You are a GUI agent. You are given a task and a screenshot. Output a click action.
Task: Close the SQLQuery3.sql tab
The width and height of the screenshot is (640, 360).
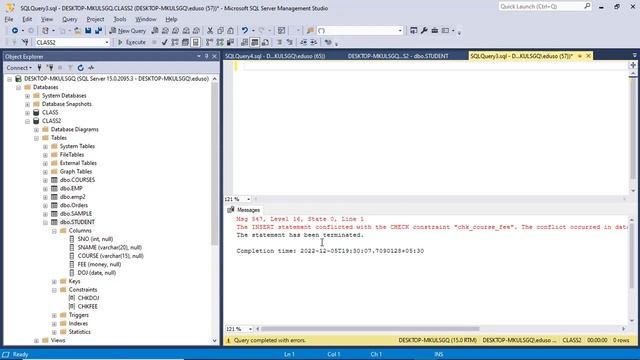pos(588,56)
